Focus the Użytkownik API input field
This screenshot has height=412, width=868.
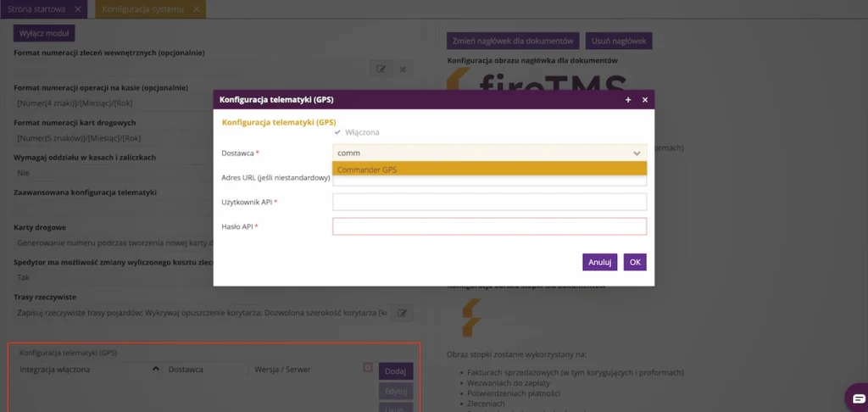489,202
